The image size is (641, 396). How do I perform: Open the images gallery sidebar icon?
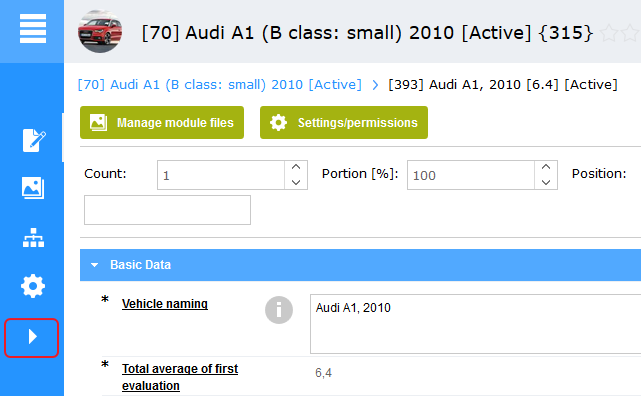pyautogui.click(x=33, y=188)
